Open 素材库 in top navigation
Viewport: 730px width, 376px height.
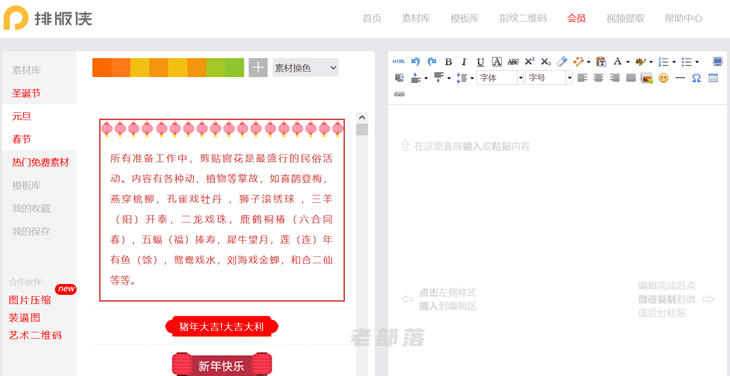[x=416, y=19]
